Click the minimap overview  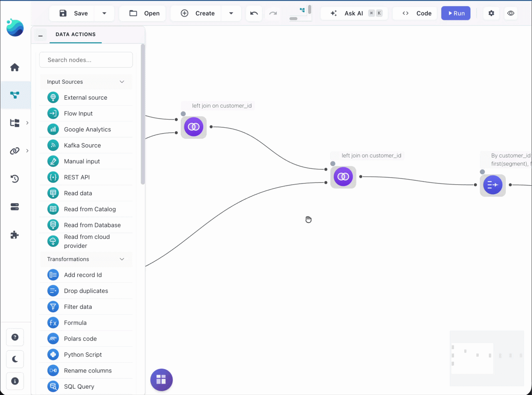[x=487, y=358]
